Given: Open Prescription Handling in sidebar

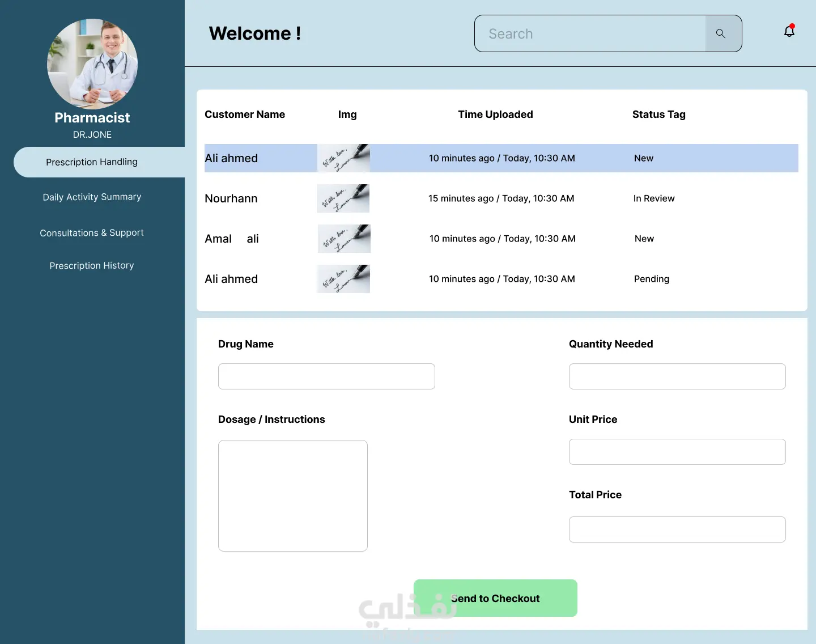Looking at the screenshot, I should coord(99,162).
